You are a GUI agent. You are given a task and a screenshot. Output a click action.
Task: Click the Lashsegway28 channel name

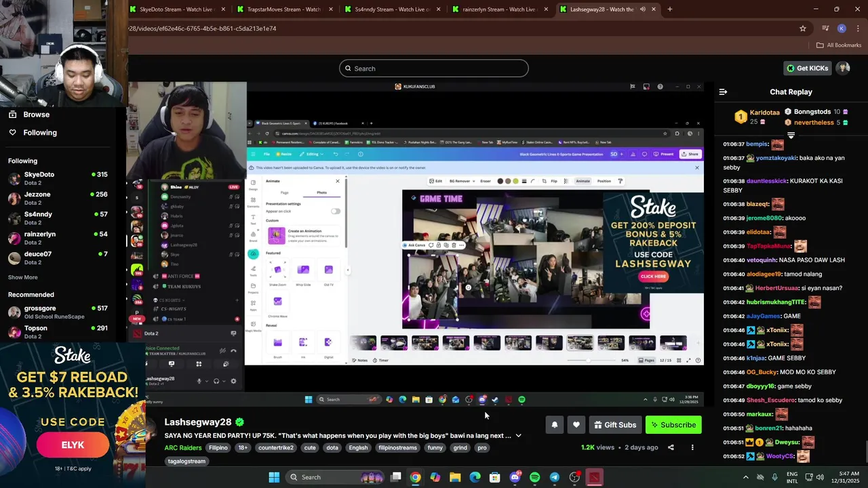click(x=198, y=422)
